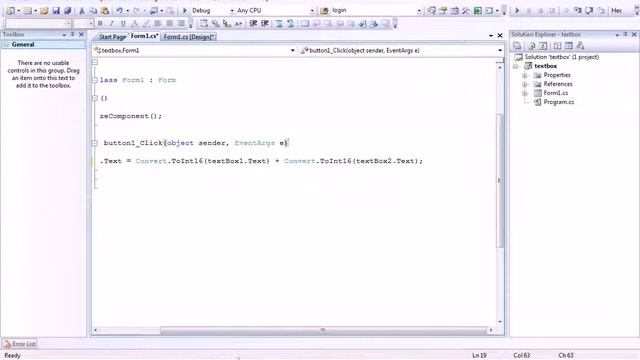The width and height of the screenshot is (640, 360).
Task: Expand the Properties node in Solution Explorer
Action: pos(524,76)
